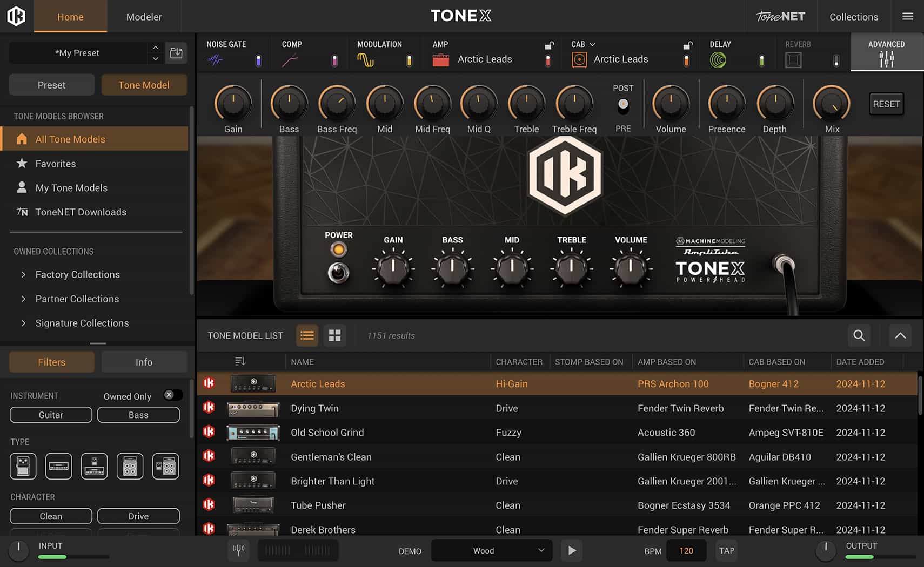Click the BPM 120 field
This screenshot has height=567, width=924.
point(686,550)
